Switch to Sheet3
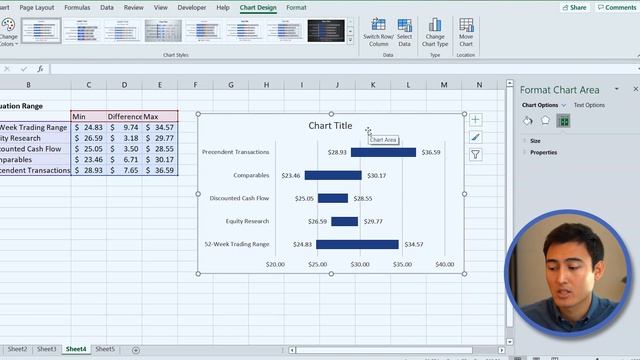The width and height of the screenshot is (640, 360). [47, 349]
